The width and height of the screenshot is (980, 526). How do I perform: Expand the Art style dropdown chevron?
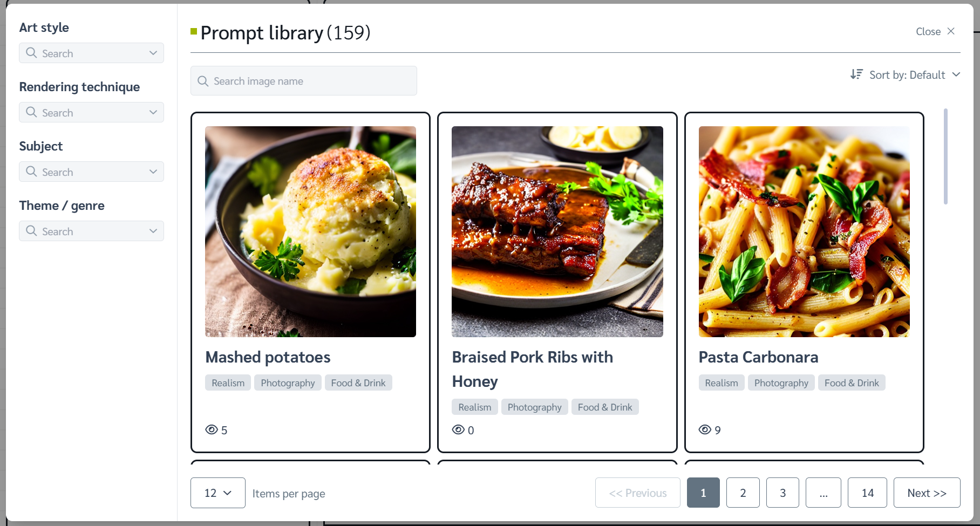(153, 53)
